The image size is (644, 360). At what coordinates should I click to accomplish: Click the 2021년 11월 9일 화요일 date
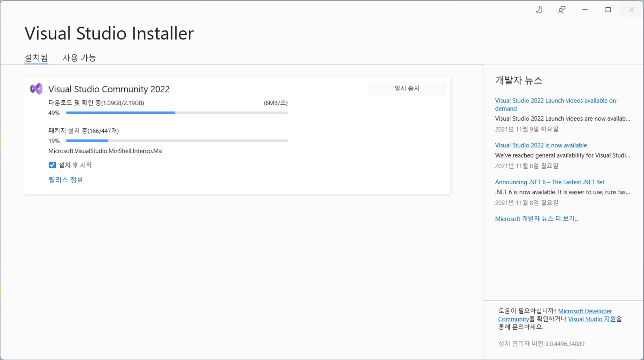[527, 129]
